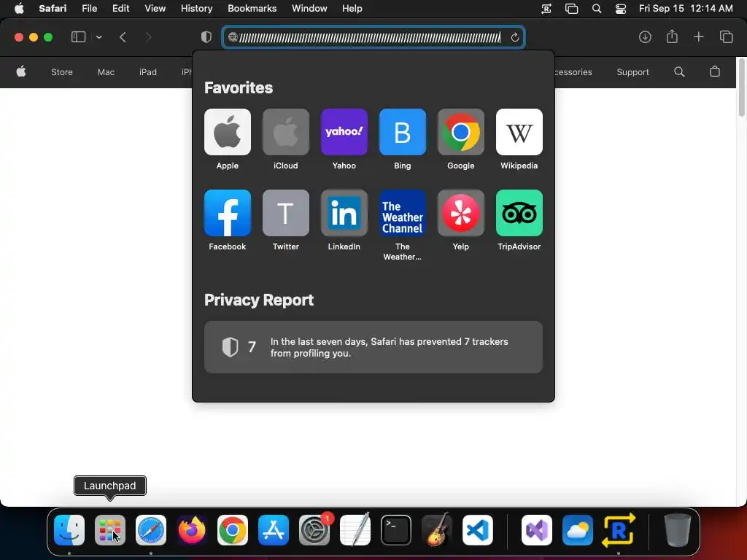Viewport: 747px width, 560px height.
Task: Reload the page with refresh icon
Action: coord(514,37)
